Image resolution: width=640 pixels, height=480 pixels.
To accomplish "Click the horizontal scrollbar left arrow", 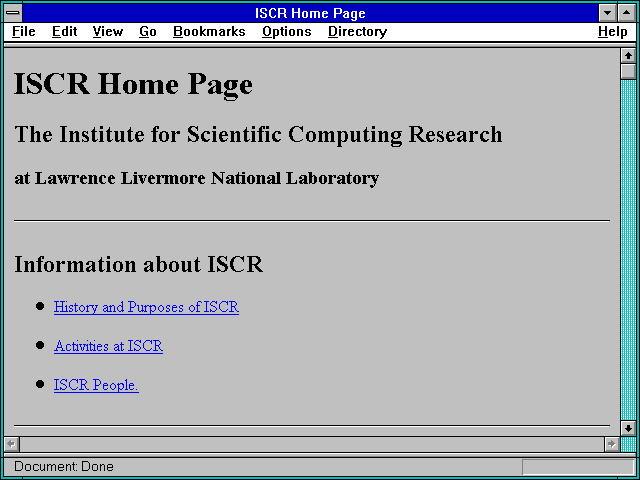I will coord(12,444).
